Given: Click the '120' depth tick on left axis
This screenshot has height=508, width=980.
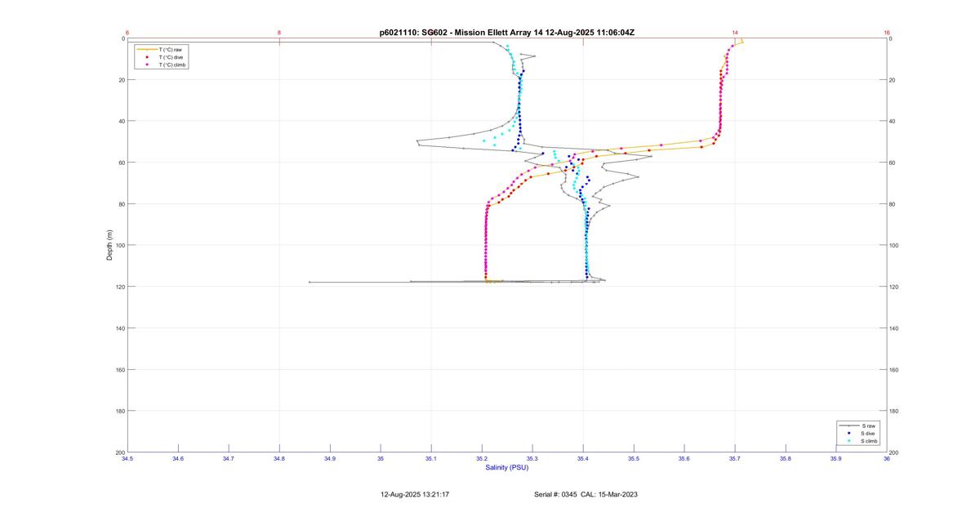Looking at the screenshot, I should (119, 287).
